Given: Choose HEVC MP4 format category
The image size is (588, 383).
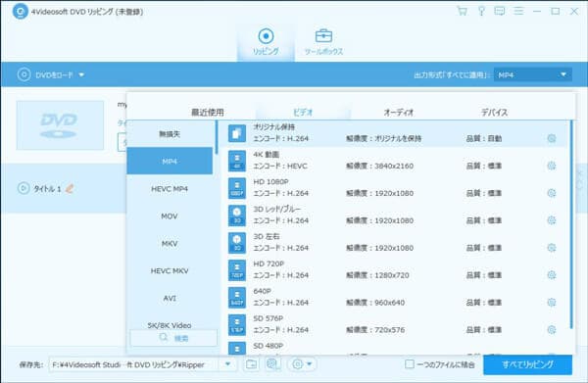Looking at the screenshot, I should 170,188.
